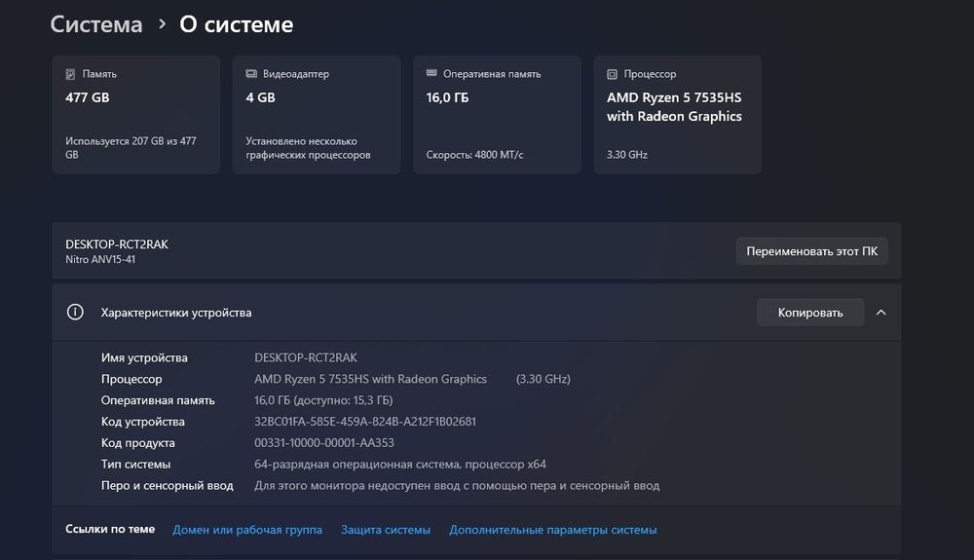Click DESKTOP-RCT2RAK value in Имя устройства row
The image size is (974, 560).
306,357
